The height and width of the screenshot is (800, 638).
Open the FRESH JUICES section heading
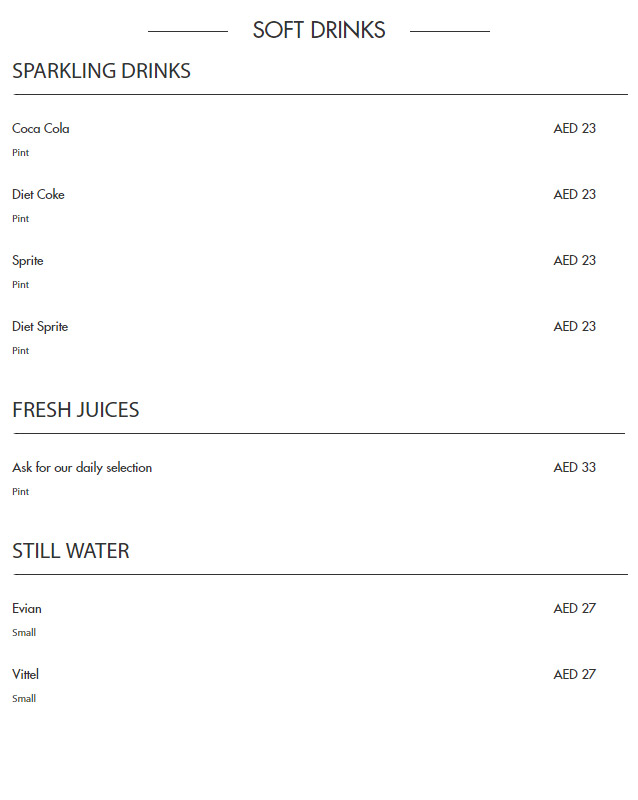pyautogui.click(x=76, y=410)
